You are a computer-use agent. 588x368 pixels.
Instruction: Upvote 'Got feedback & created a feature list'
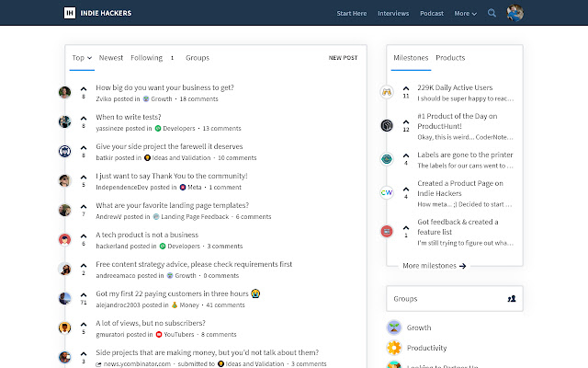[406, 228]
